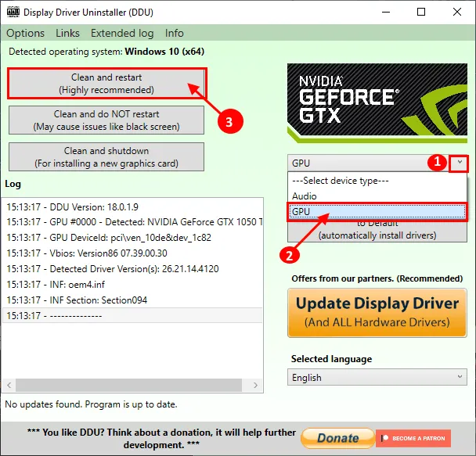
Task: Open the Extended log menu
Action: point(122,33)
